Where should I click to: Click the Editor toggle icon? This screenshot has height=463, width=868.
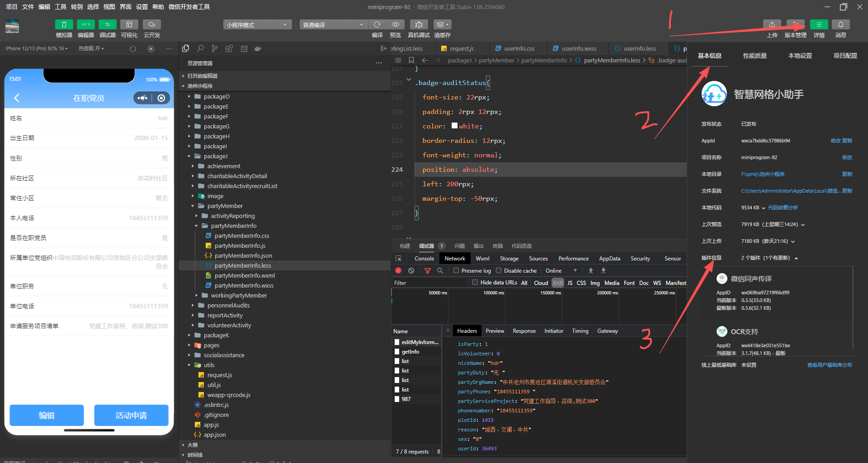[x=85, y=24]
